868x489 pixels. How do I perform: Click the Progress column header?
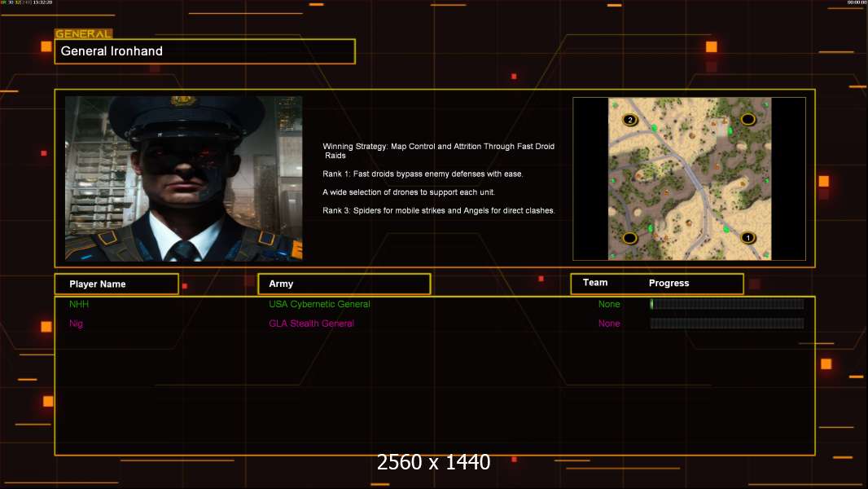(x=669, y=283)
